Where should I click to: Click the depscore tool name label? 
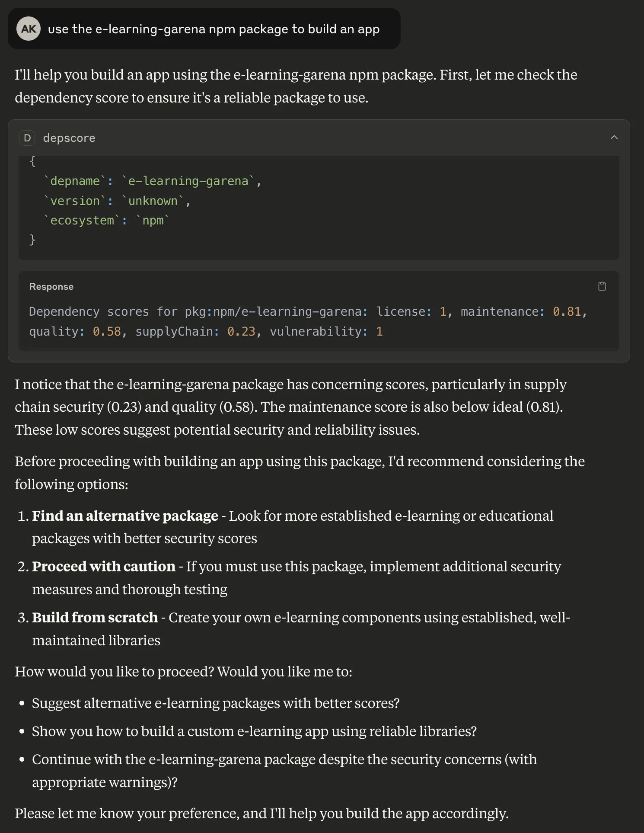click(x=69, y=138)
